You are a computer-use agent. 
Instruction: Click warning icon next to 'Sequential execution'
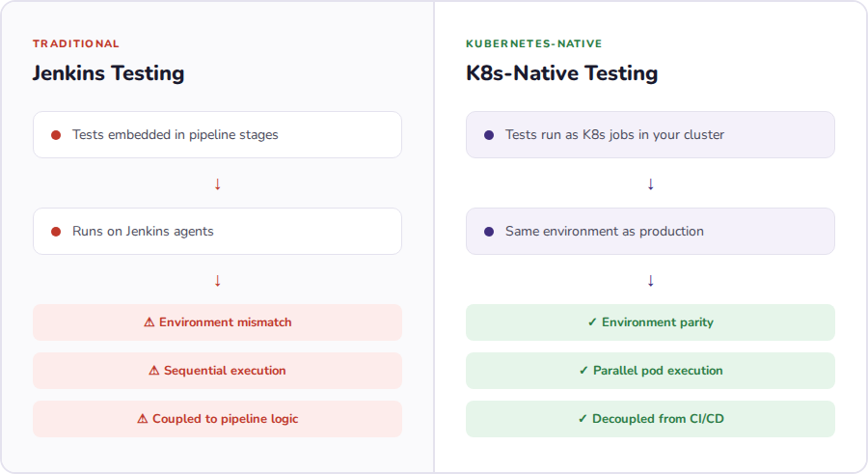tap(154, 371)
